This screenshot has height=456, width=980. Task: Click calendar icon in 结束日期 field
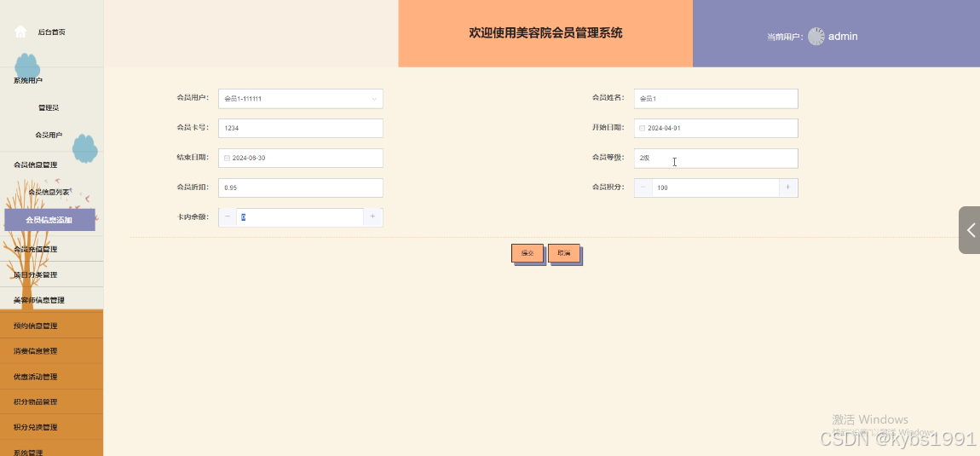(x=227, y=159)
